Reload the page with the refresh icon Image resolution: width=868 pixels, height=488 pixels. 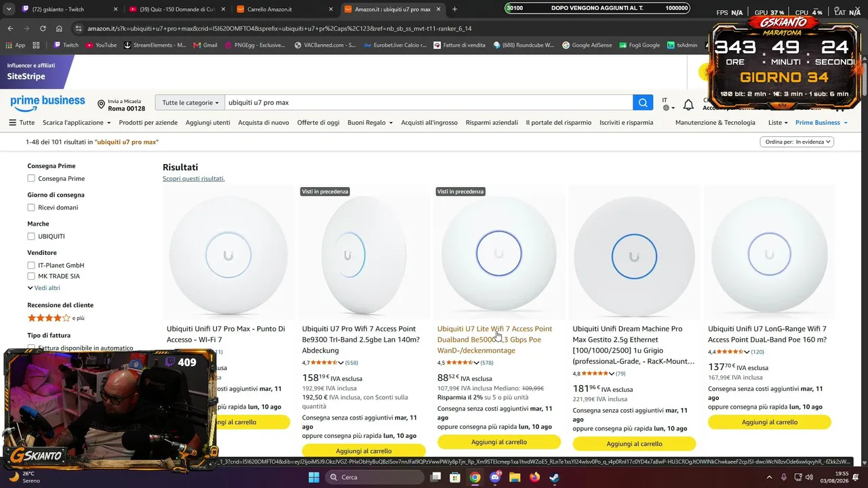43,28
